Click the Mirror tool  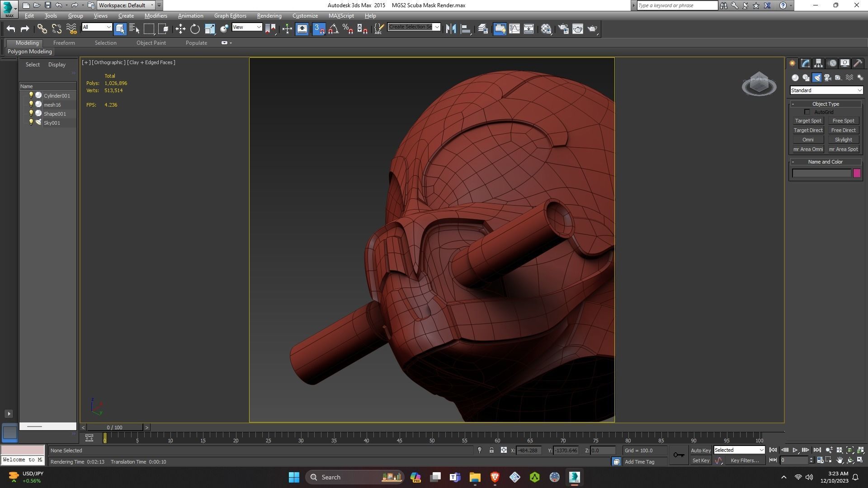pos(451,29)
